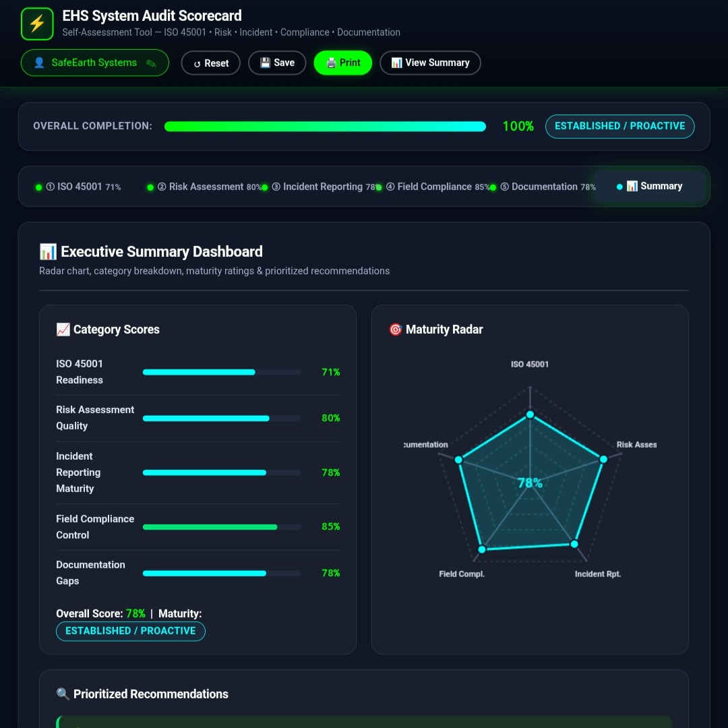Click the 85% Field Compliance Control score
This screenshot has width=728, height=728.
(x=330, y=526)
